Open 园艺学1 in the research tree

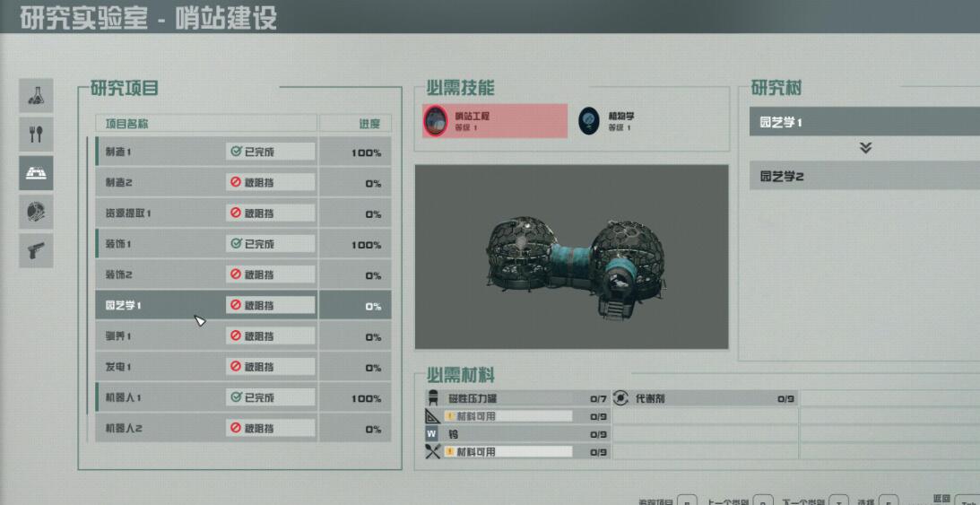point(864,122)
